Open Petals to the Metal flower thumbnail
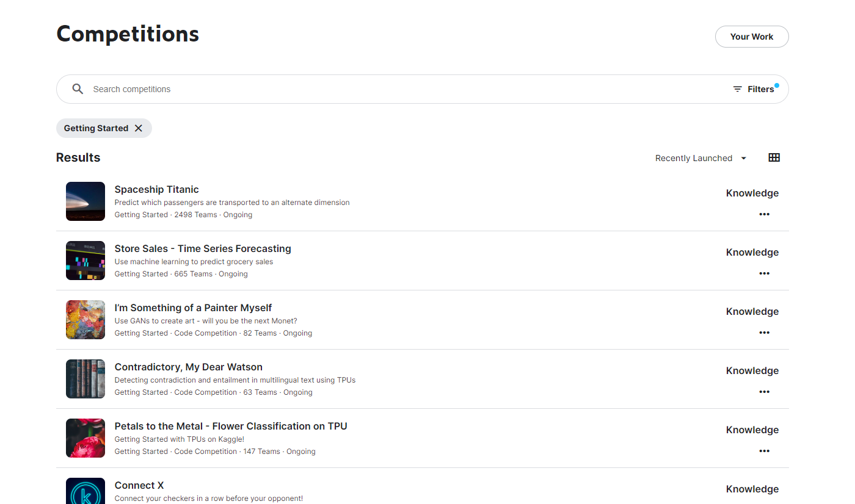This screenshot has width=855, height=504. [x=85, y=438]
